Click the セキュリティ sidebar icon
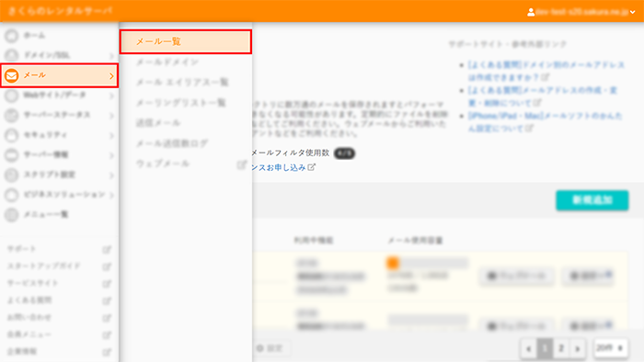This screenshot has width=644, height=362. tap(11, 135)
